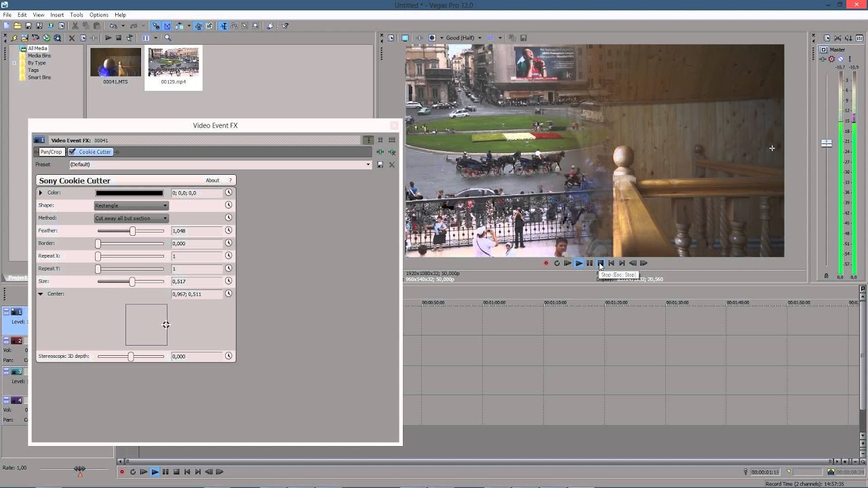Save the preset with the disk icon
This screenshot has height=488, width=868.
coord(380,164)
